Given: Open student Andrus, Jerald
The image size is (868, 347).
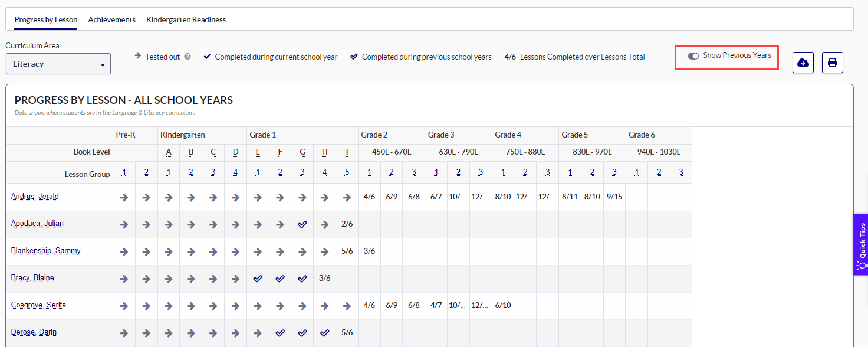Looking at the screenshot, I should [35, 197].
